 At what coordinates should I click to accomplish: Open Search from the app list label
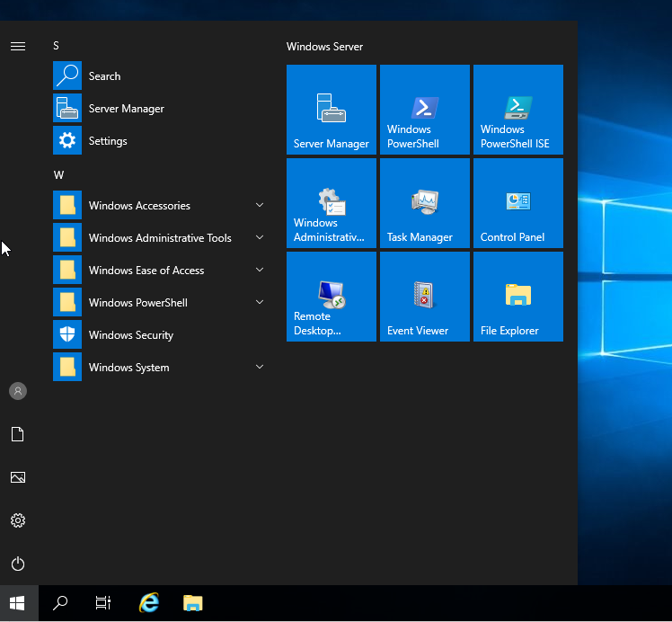tap(104, 76)
